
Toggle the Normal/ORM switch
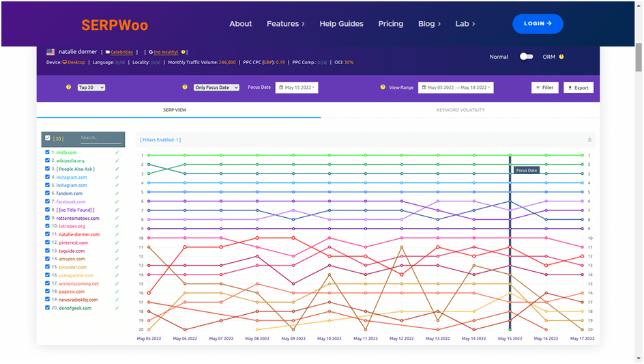point(526,57)
